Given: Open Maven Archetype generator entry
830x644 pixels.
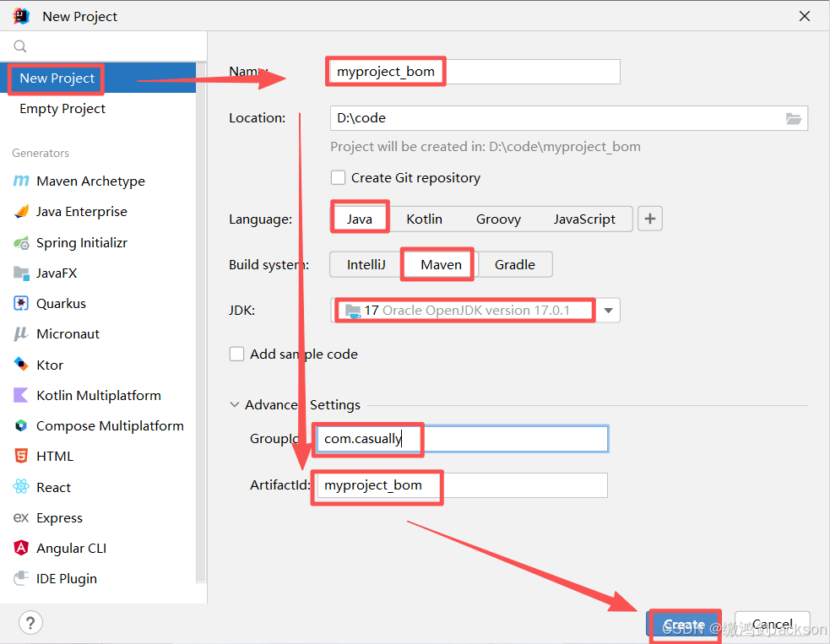Looking at the screenshot, I should (x=98, y=181).
